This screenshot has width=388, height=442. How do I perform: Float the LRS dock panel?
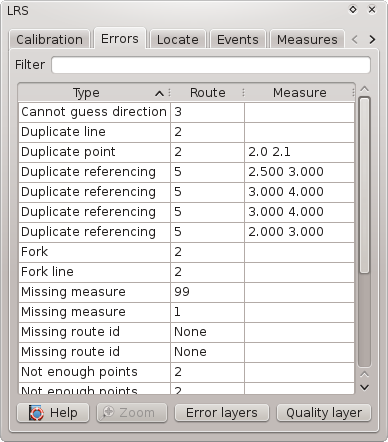[353, 10]
